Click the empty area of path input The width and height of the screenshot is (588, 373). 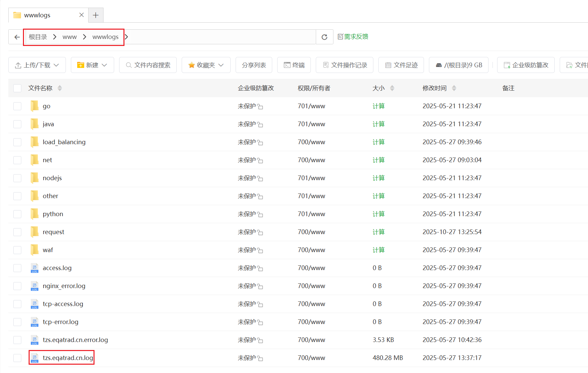220,37
